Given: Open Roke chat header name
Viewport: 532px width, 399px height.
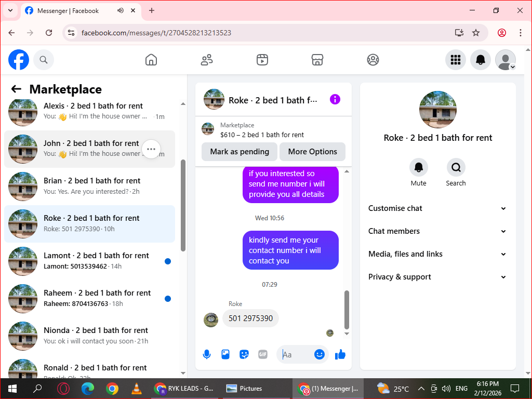Looking at the screenshot, I should [x=273, y=100].
